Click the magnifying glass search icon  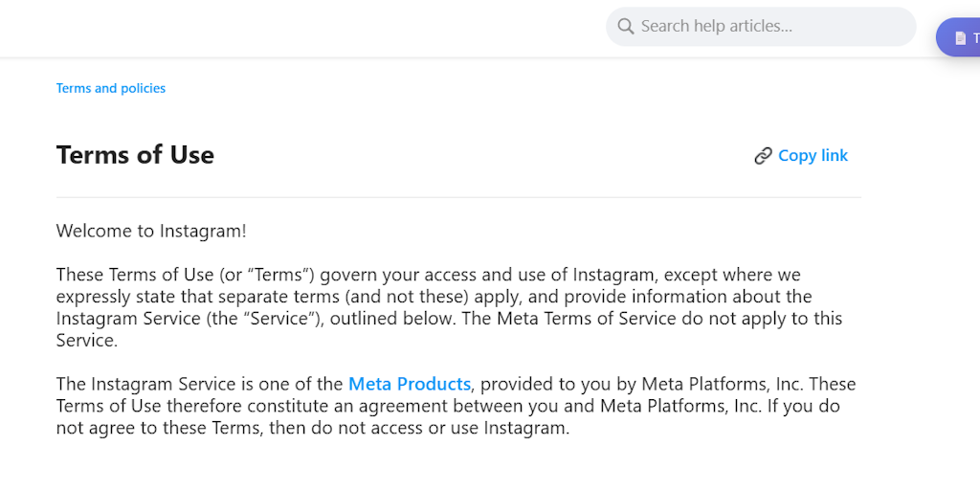click(x=626, y=26)
